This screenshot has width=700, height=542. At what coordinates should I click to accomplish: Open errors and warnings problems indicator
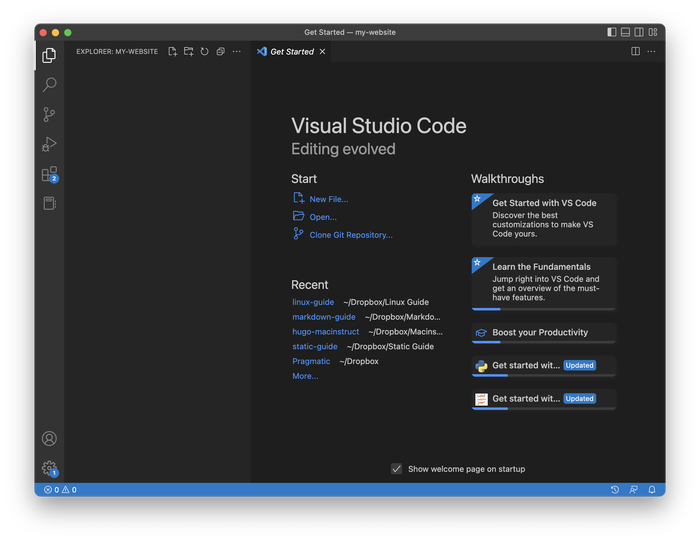pos(60,490)
